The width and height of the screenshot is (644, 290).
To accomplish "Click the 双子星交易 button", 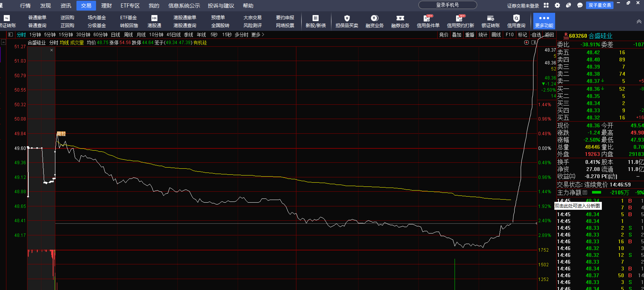I will tap(599, 5).
